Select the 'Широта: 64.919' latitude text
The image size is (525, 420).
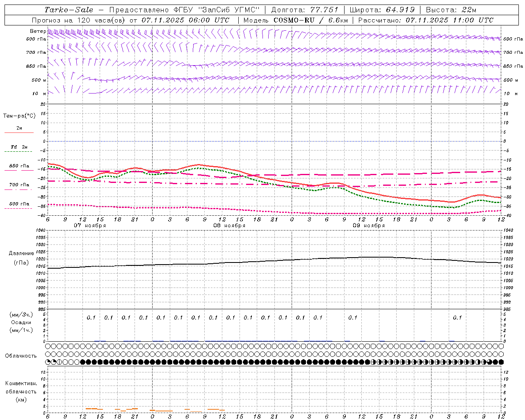click(382, 10)
